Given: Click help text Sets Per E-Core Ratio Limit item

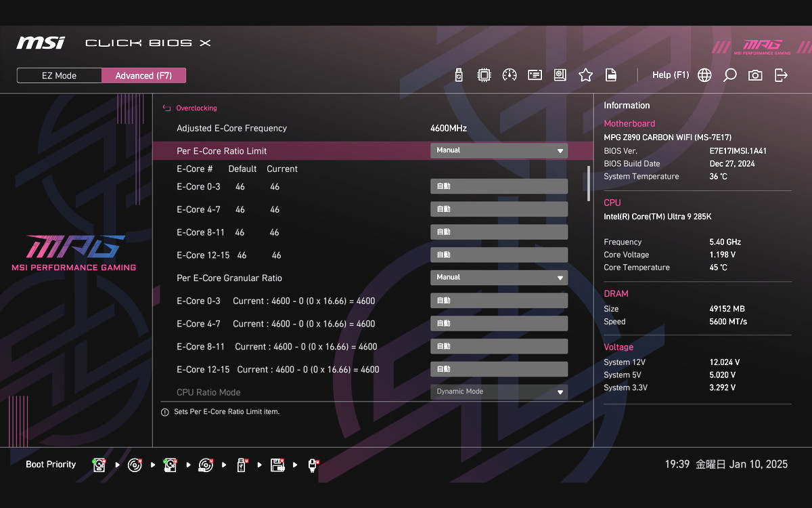Looking at the screenshot, I should 227,412.
